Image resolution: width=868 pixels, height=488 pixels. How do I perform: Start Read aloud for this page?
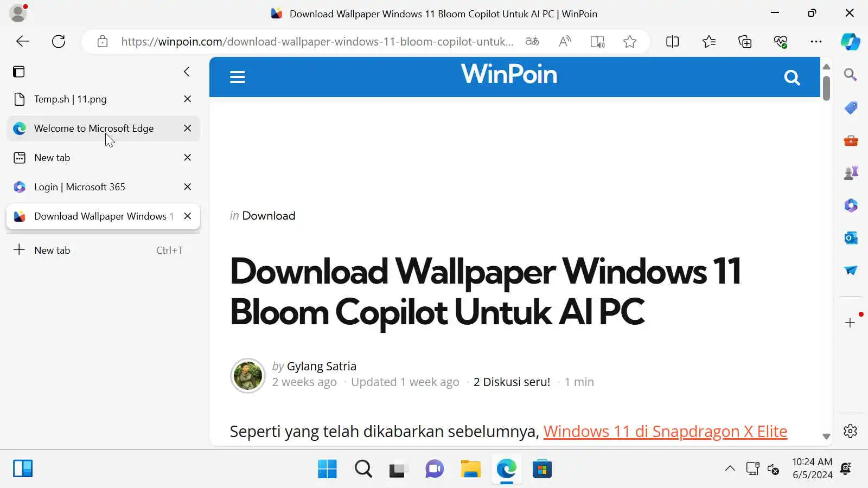click(565, 42)
